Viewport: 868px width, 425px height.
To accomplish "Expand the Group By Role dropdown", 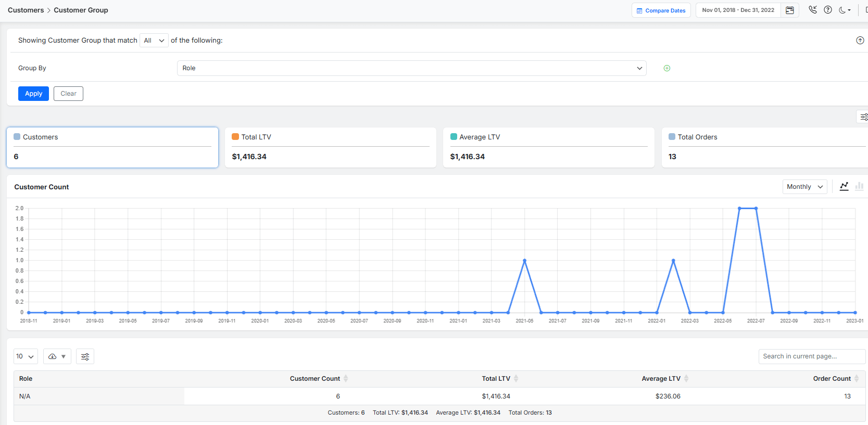I will coord(411,68).
